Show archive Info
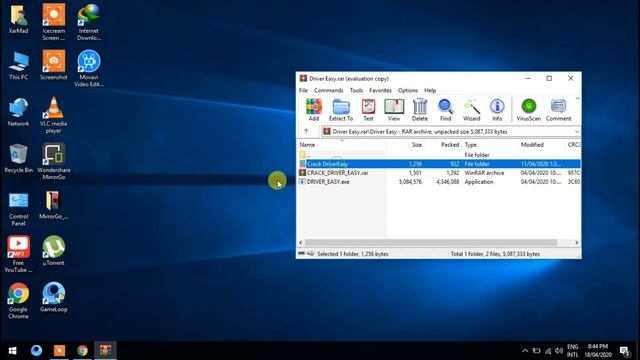This screenshot has height=360, width=640. coord(497,110)
